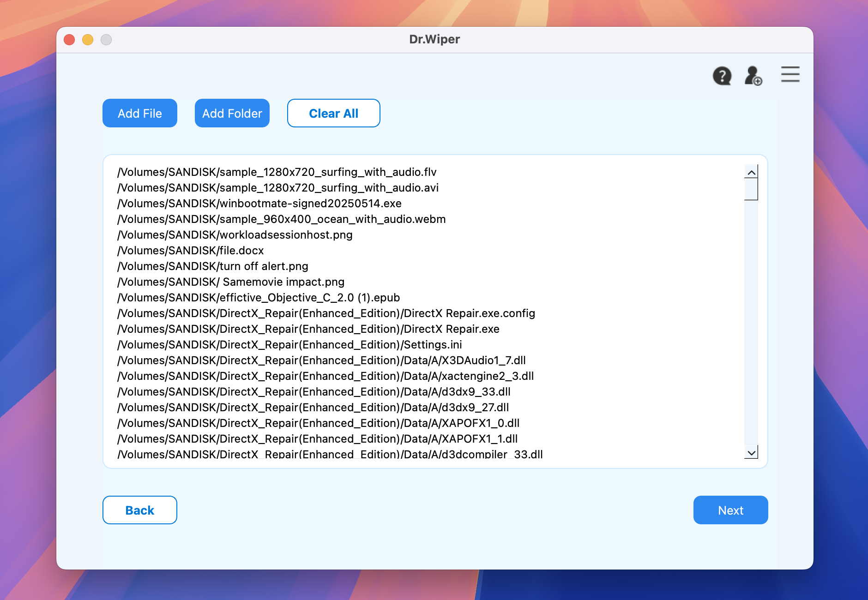Image resolution: width=868 pixels, height=600 pixels.
Task: Select the XAPOFX1_1.dll entry
Action: [318, 439]
